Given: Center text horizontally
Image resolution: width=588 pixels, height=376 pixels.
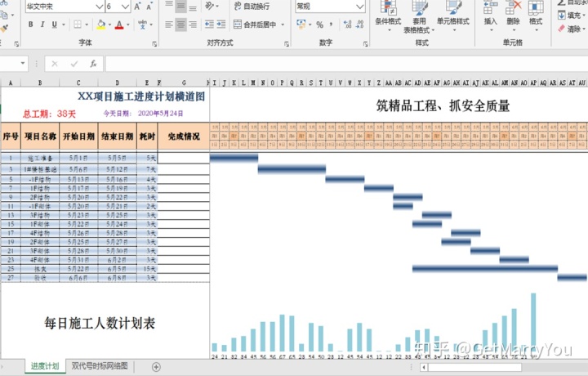Looking at the screenshot, I should (180, 25).
